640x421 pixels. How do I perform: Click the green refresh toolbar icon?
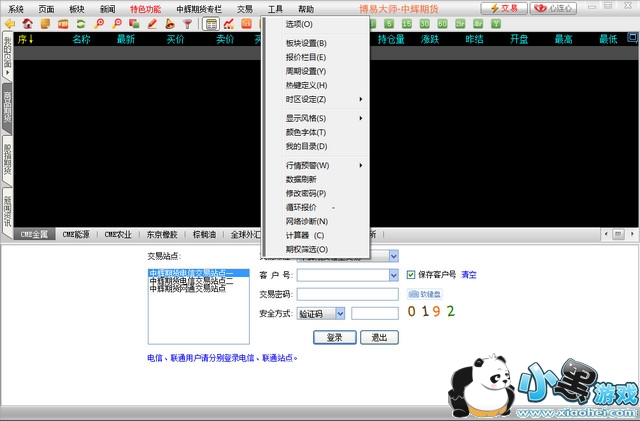click(x=81, y=23)
